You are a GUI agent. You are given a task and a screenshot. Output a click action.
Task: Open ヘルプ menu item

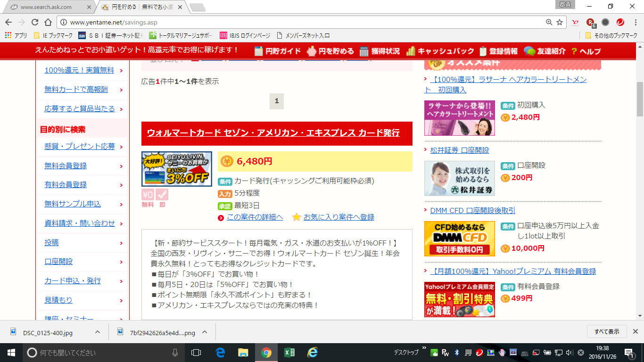(586, 51)
